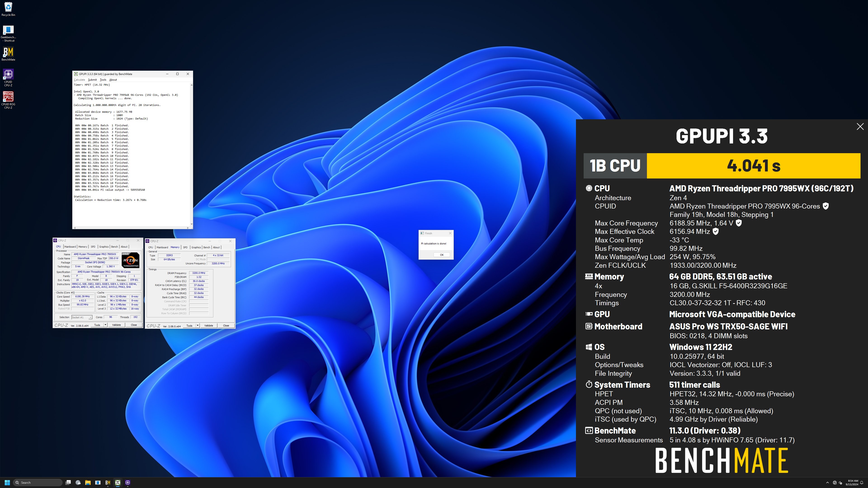Click OK in the Finish dialog

(441, 255)
